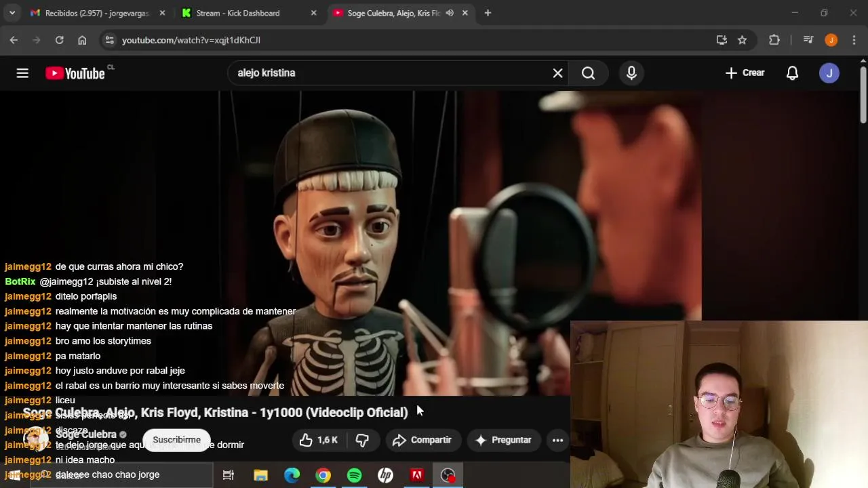Click the Compartir share button
868x488 pixels.
point(422,440)
